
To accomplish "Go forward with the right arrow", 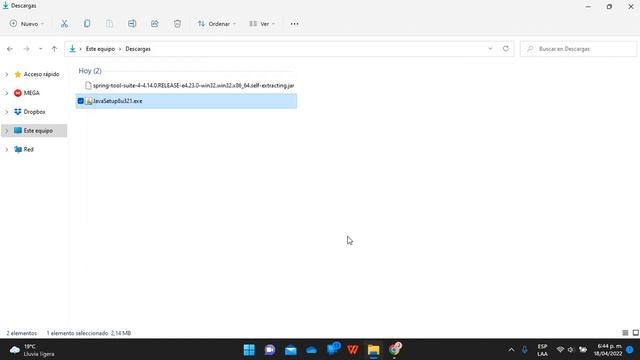I will 27,49.
